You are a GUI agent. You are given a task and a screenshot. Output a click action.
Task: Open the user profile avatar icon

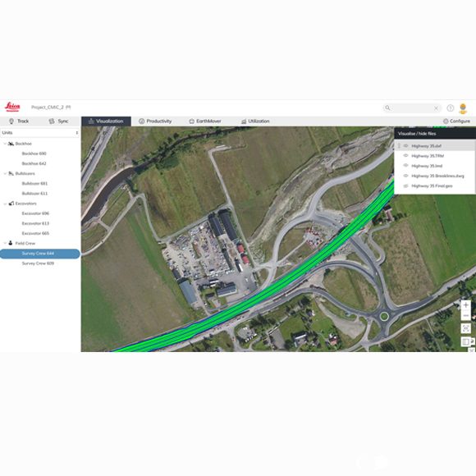(x=463, y=108)
